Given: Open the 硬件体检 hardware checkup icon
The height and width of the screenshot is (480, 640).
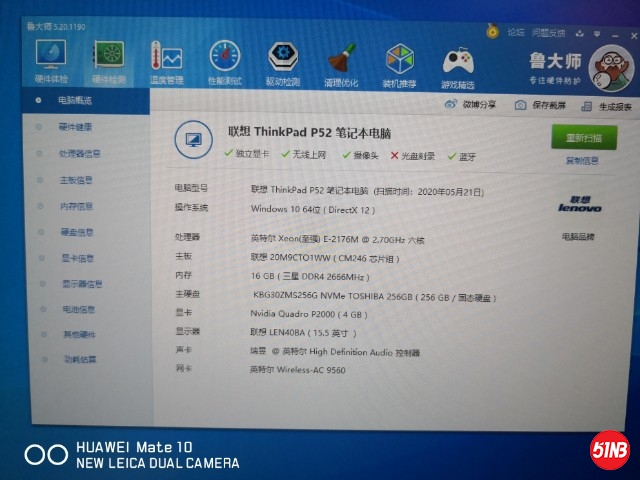Looking at the screenshot, I should 52,60.
